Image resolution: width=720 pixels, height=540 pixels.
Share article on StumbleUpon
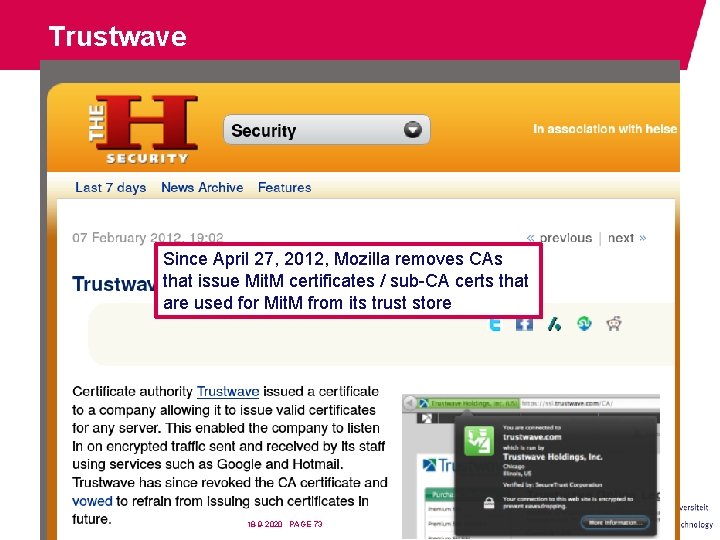[584, 324]
